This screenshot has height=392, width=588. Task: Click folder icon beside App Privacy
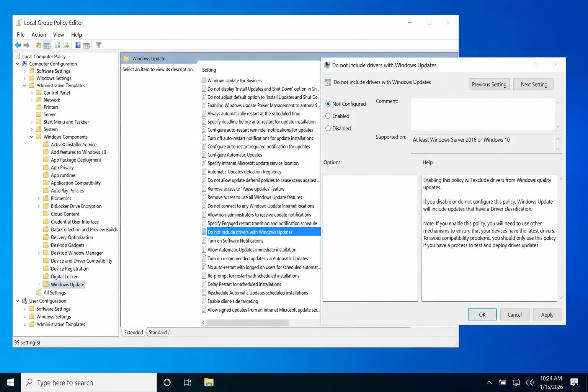[x=46, y=167]
